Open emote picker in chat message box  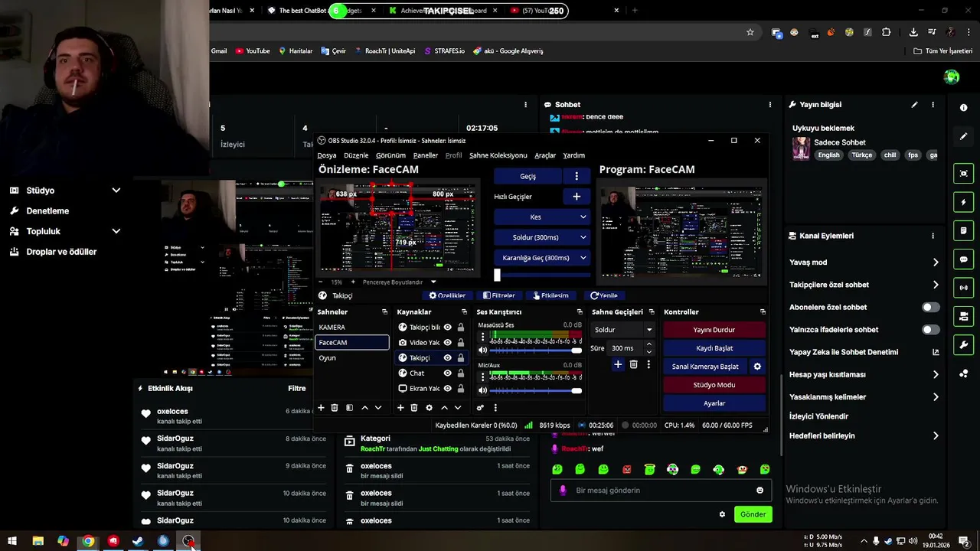pos(759,491)
